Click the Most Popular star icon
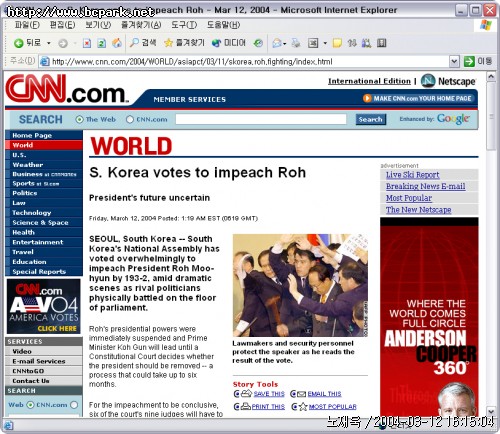Viewport: 500px width, 434px height. tap(303, 407)
